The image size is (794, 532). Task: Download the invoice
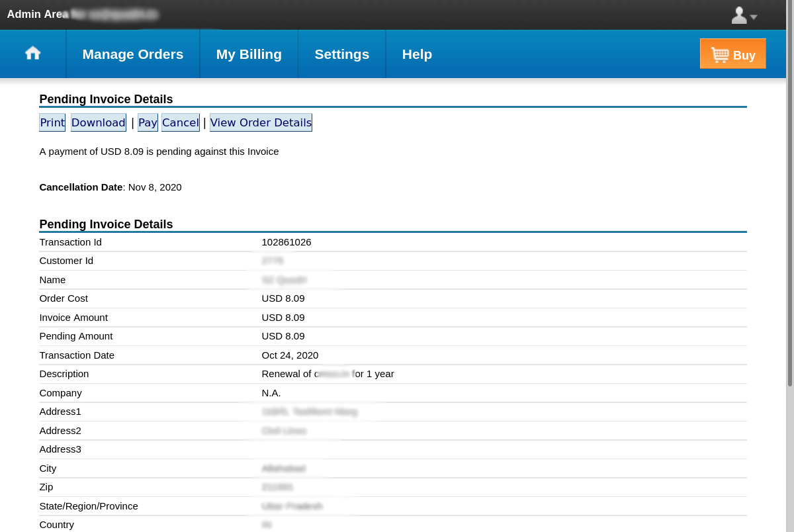[x=98, y=122]
